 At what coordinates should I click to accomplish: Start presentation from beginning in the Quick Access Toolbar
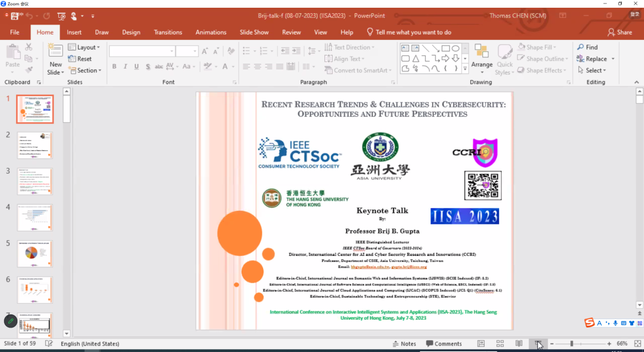(x=61, y=16)
